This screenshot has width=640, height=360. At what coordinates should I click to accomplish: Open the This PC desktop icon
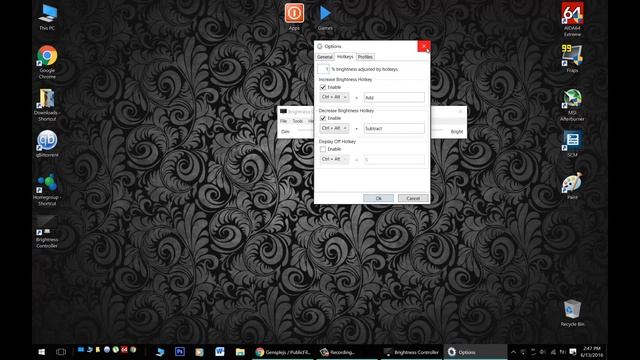point(47,17)
